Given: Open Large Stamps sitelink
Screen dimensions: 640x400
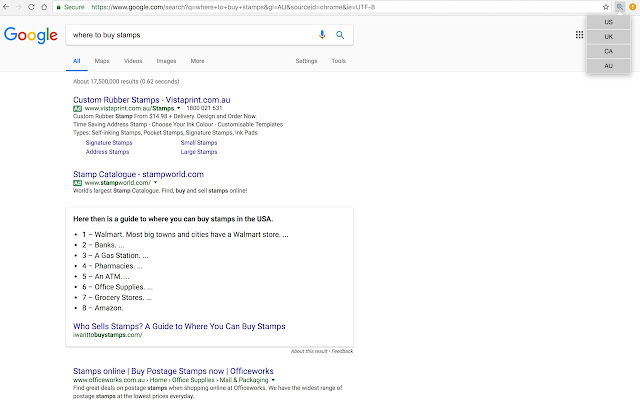Looking at the screenshot, I should tap(199, 152).
